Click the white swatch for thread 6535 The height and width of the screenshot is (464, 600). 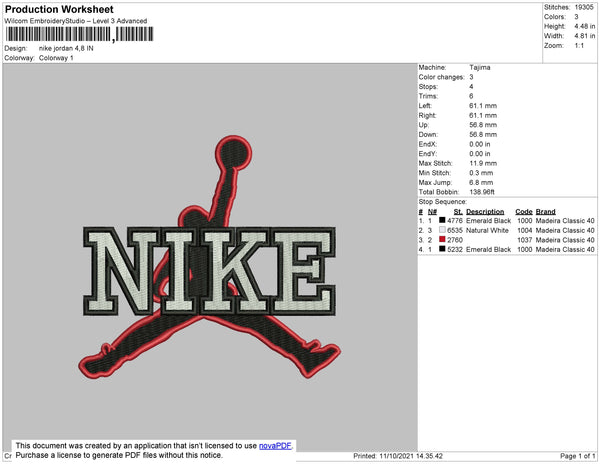point(442,230)
